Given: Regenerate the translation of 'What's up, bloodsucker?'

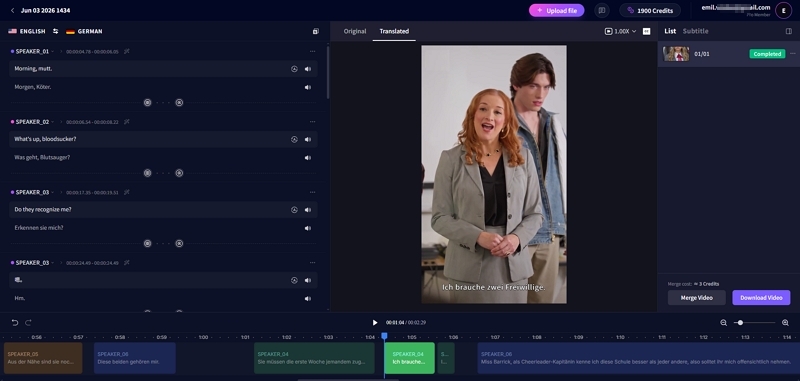Looking at the screenshot, I should coord(294,139).
